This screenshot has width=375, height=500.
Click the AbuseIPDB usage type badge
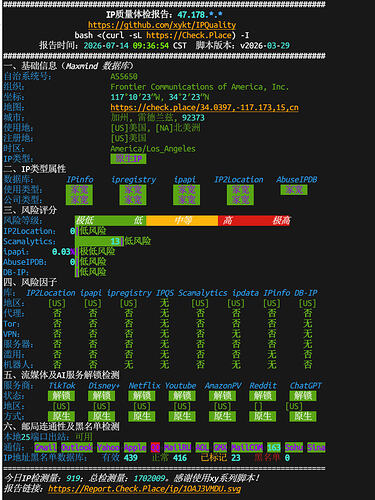tap(294, 190)
